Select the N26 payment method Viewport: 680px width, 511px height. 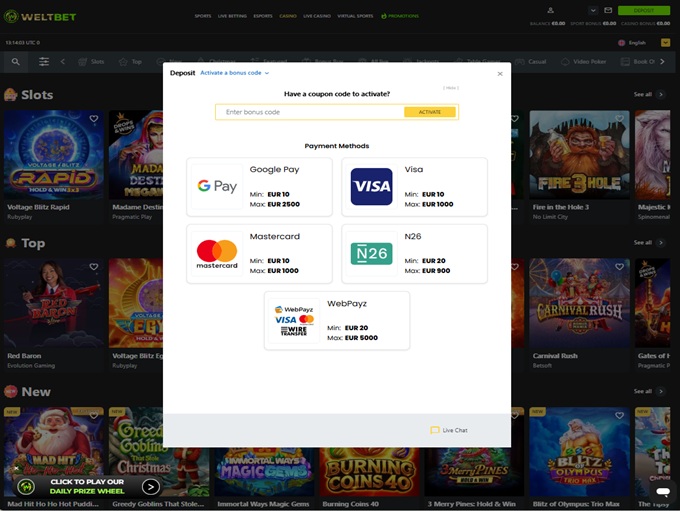point(414,254)
